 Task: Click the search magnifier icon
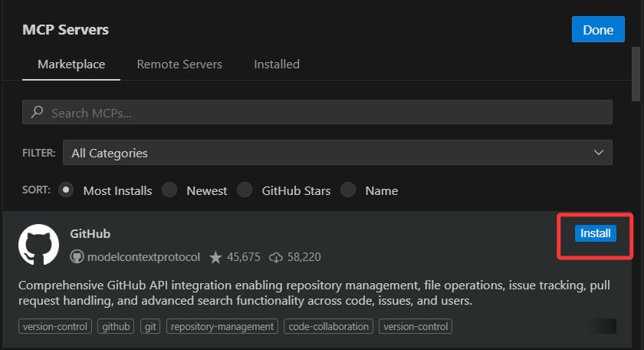click(37, 113)
